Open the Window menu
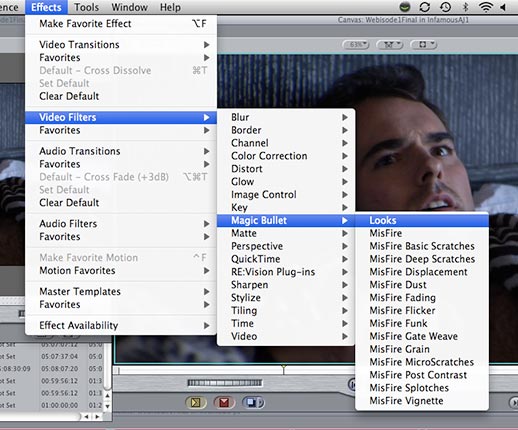 pos(130,7)
